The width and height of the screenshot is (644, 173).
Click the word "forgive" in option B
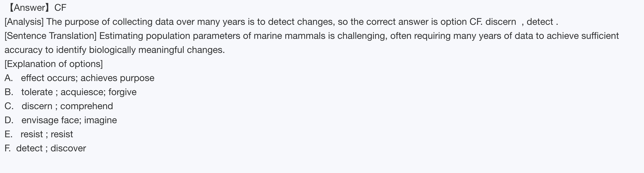pyautogui.click(x=122, y=92)
